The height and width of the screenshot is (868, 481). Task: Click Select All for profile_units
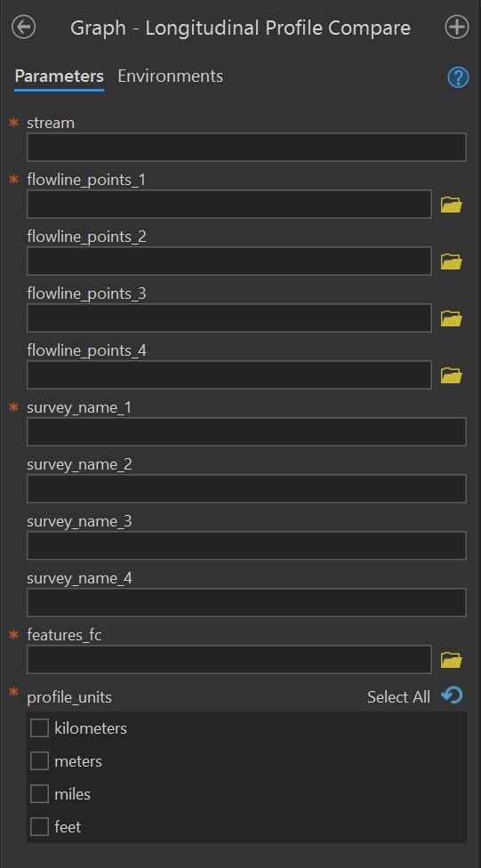pyautogui.click(x=398, y=697)
